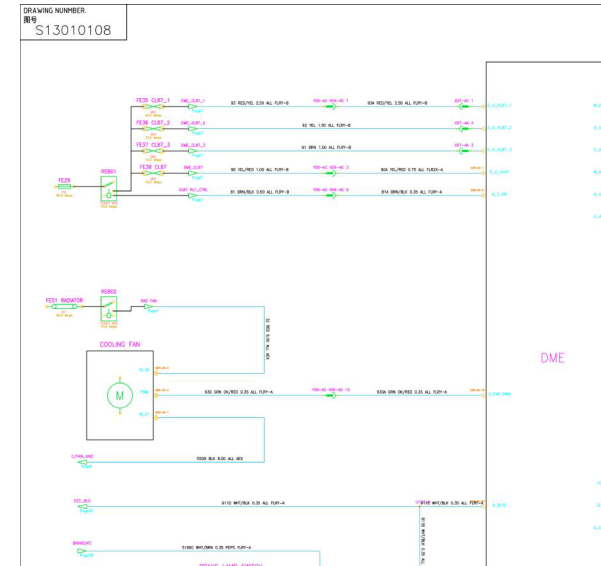Select inline connector on wire 81 BRN/BLK
This screenshot has width=601, height=566.
point(331,195)
